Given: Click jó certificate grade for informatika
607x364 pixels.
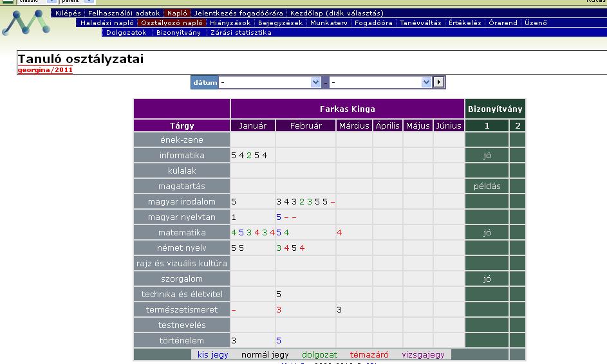Looking at the screenshot, I should click(x=487, y=155).
